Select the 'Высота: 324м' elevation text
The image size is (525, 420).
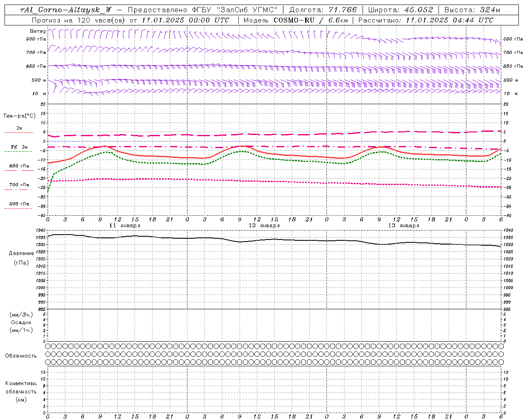tap(472, 10)
